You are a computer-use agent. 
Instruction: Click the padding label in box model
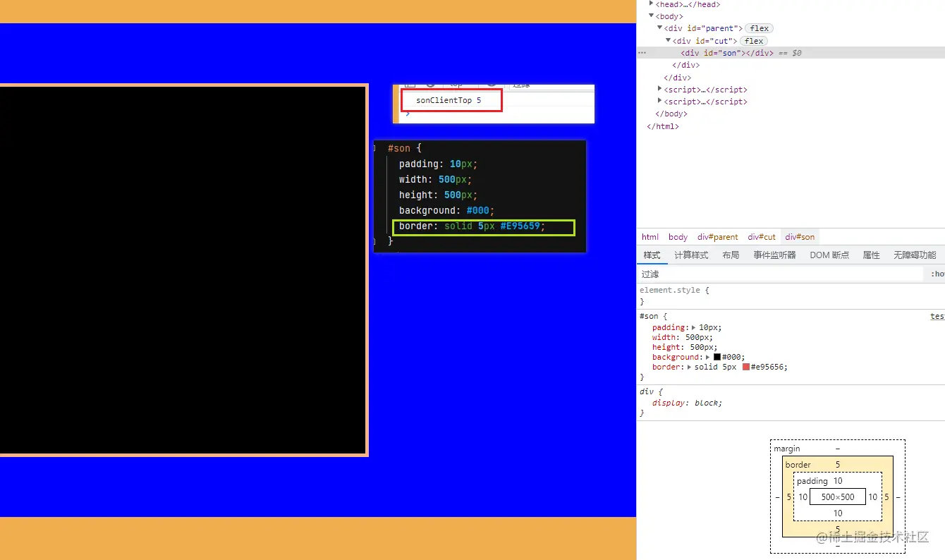point(812,481)
